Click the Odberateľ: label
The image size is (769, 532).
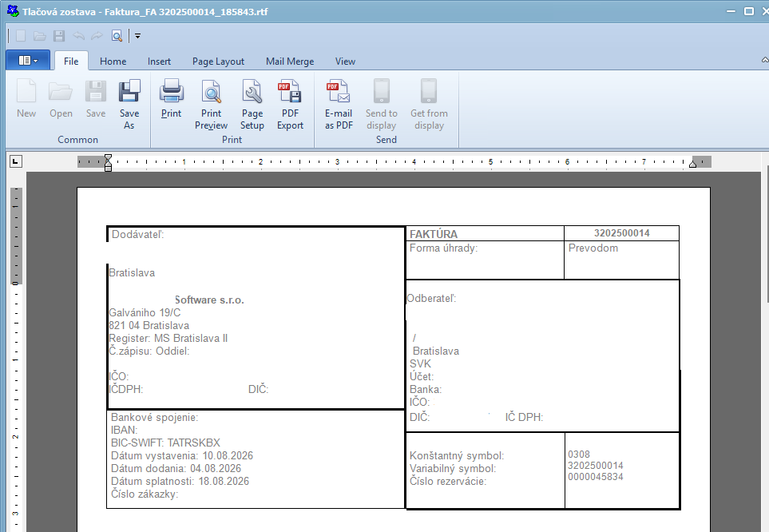[x=431, y=299]
